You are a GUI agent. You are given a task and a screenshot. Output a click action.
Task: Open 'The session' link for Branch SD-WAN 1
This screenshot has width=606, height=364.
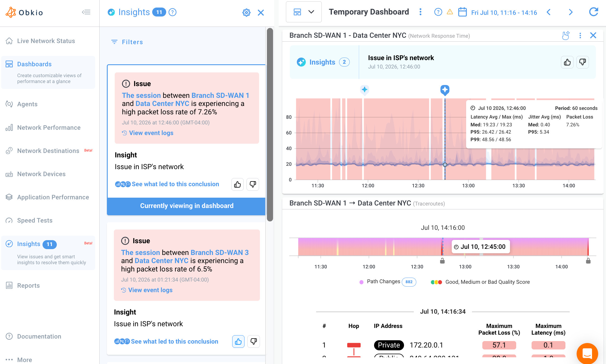(141, 95)
